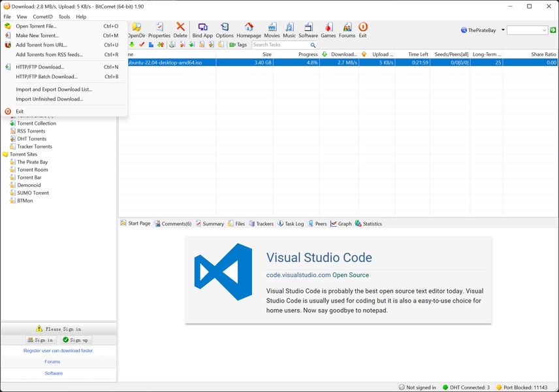Open the ThePirateBay search engine dropdown

(503, 30)
